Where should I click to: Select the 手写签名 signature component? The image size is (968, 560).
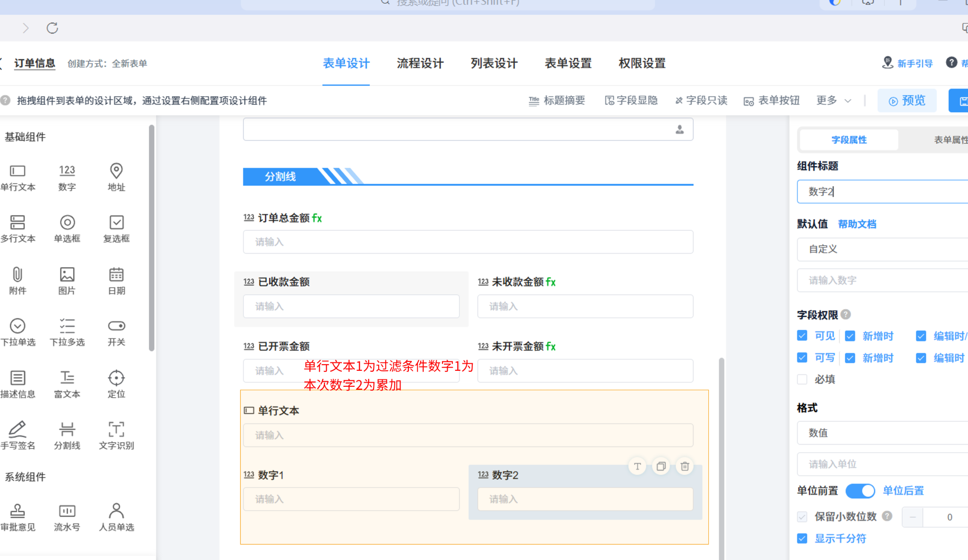click(17, 436)
